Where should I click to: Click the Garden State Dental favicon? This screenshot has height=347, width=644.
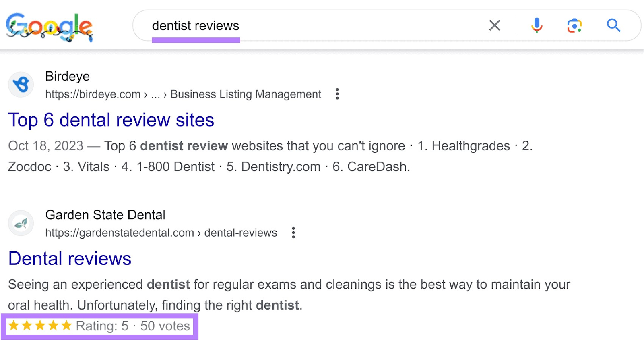[x=21, y=223]
